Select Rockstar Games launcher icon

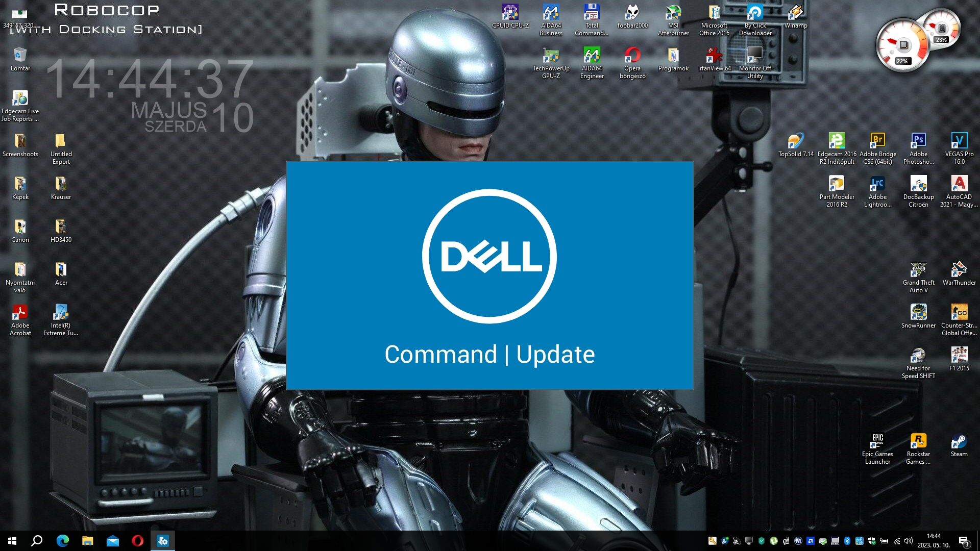tap(918, 449)
